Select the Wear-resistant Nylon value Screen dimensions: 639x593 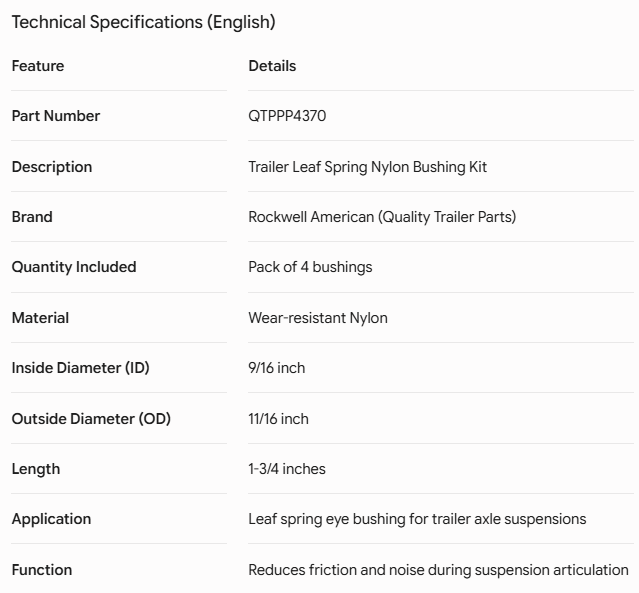(x=318, y=318)
